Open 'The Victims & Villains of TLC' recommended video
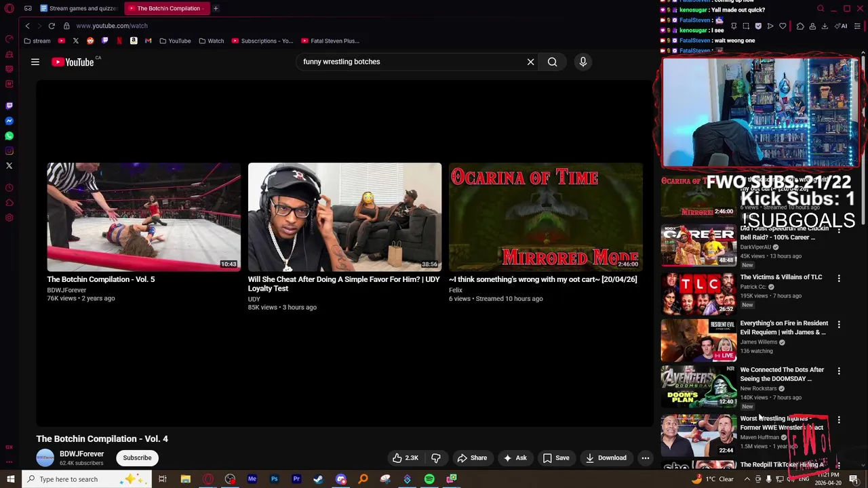This screenshot has height=488, width=868. [x=698, y=293]
